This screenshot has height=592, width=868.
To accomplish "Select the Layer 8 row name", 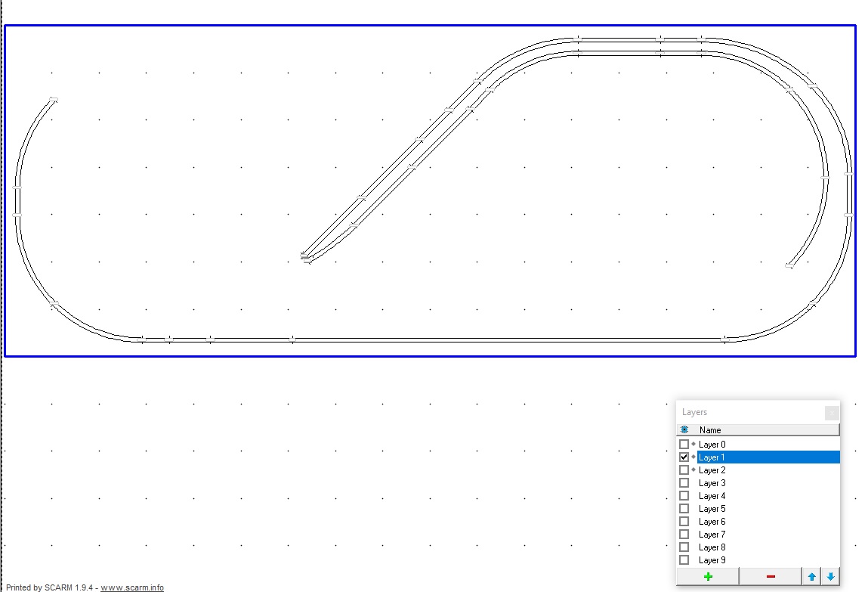I will [x=712, y=547].
